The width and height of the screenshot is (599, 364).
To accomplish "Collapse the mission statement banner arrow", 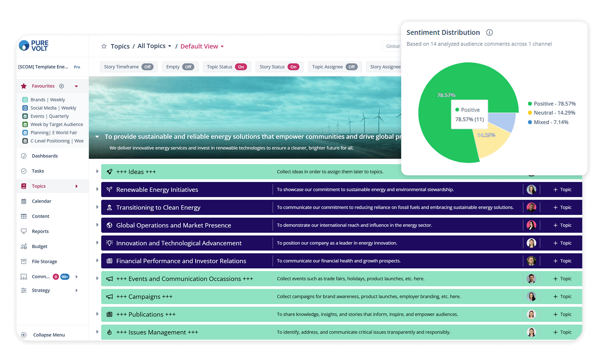I will pos(97,137).
